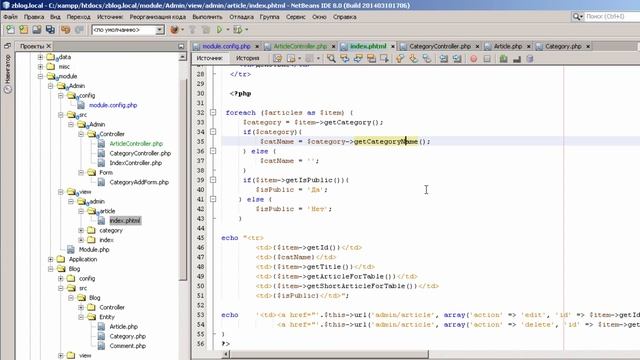This screenshot has width=640, height=360.
Task: Toggle Bookmark on current line
Action: 427,59
